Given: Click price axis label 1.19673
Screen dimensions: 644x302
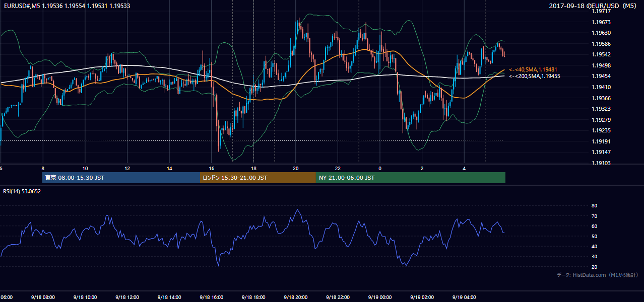Looking at the screenshot, I should 601,22.
